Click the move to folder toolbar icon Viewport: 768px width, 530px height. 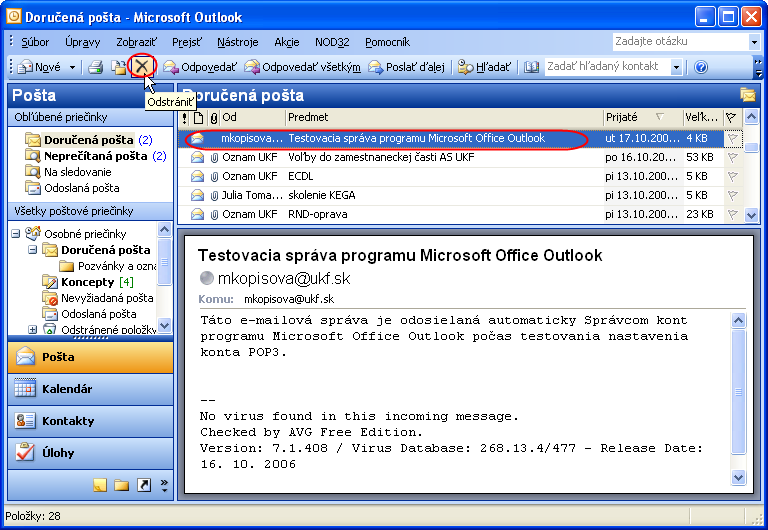(119, 67)
